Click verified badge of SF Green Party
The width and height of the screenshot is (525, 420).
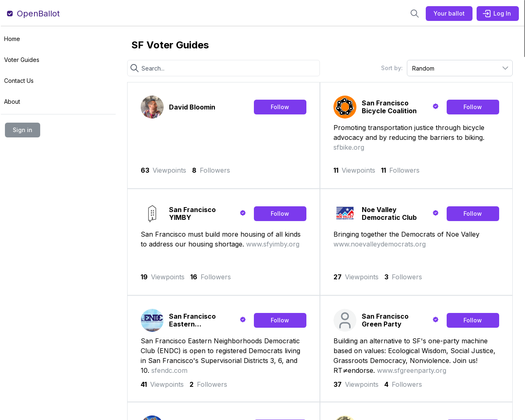[x=436, y=320]
